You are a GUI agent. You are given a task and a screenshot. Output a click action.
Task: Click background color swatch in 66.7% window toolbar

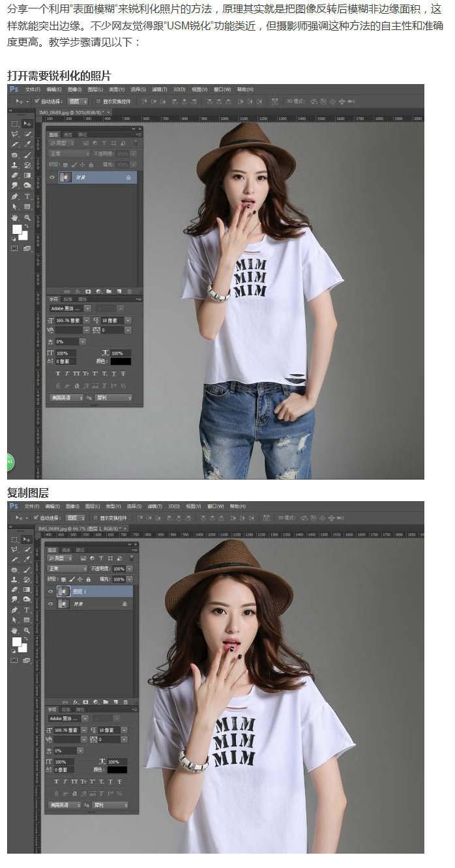tap(24, 649)
